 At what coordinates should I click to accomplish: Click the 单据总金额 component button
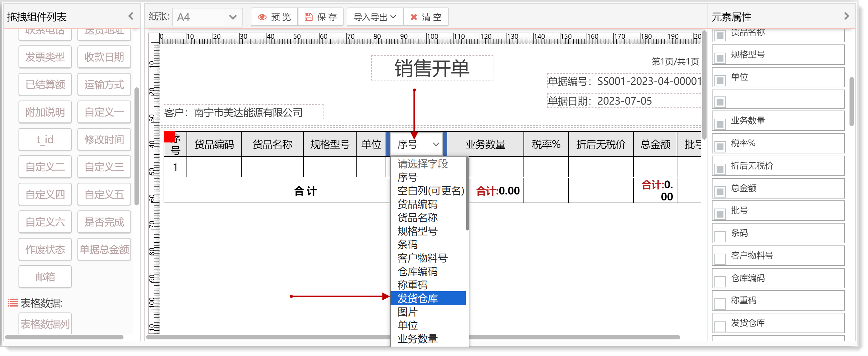(104, 249)
